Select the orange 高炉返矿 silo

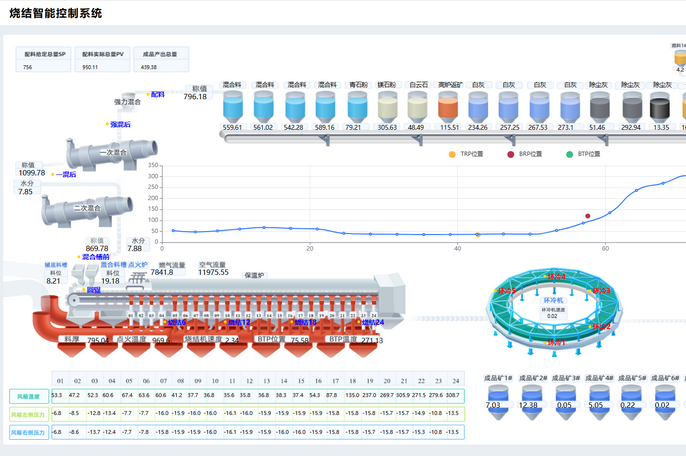point(448,106)
